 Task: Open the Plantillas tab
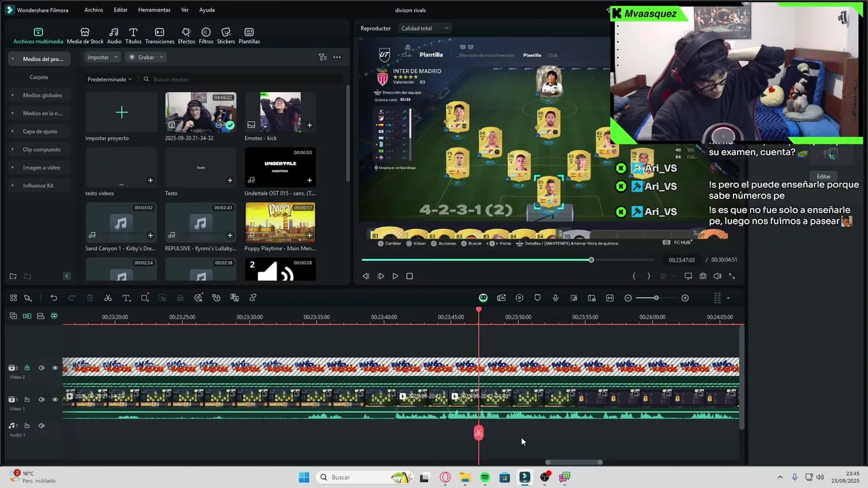[x=249, y=36]
